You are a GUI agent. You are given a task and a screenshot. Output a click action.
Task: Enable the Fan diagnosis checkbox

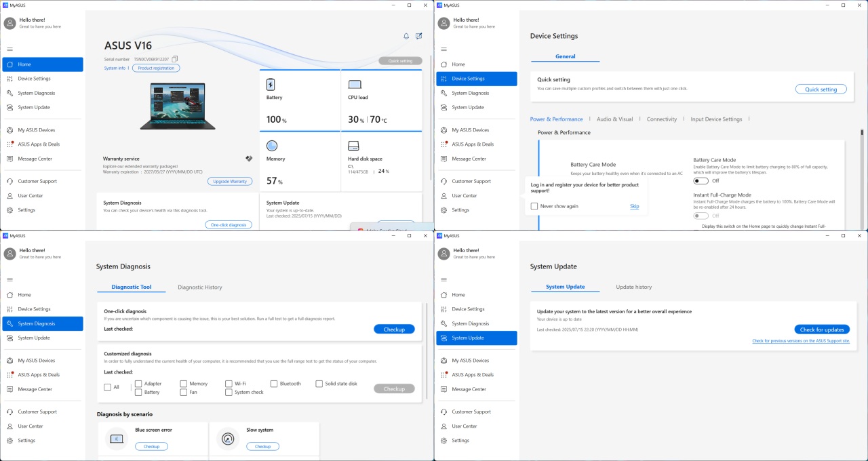pos(183,393)
